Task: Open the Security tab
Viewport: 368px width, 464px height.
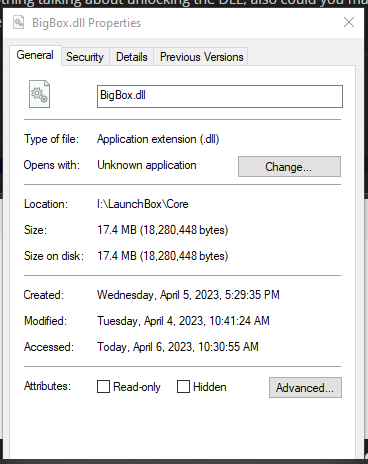Action: 85,57
